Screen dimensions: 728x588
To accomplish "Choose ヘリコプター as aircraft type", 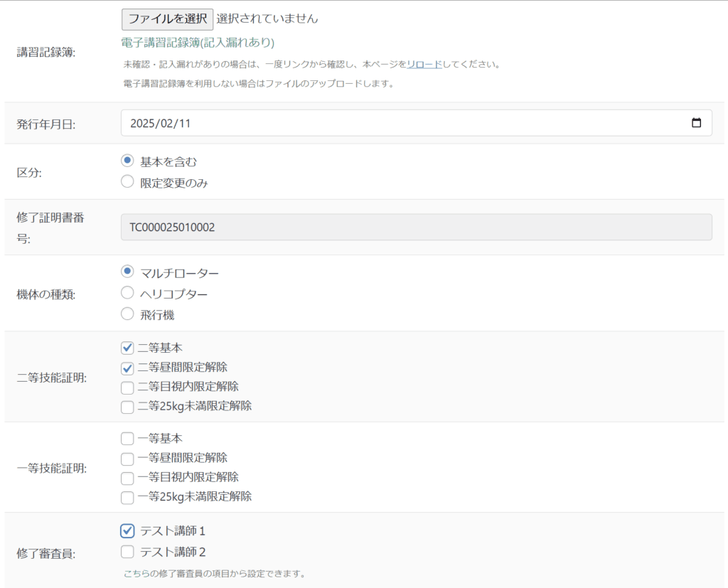I will coord(128,293).
